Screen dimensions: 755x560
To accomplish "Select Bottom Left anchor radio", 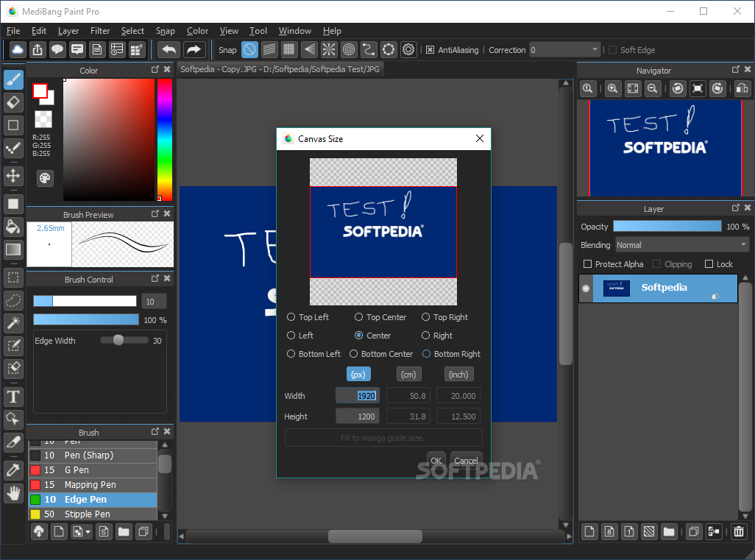I will tap(291, 354).
